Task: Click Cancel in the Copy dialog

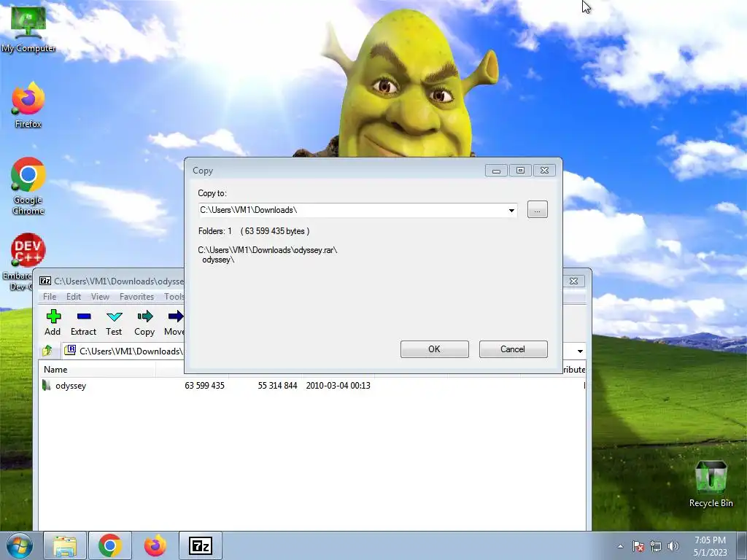Action: pos(513,349)
